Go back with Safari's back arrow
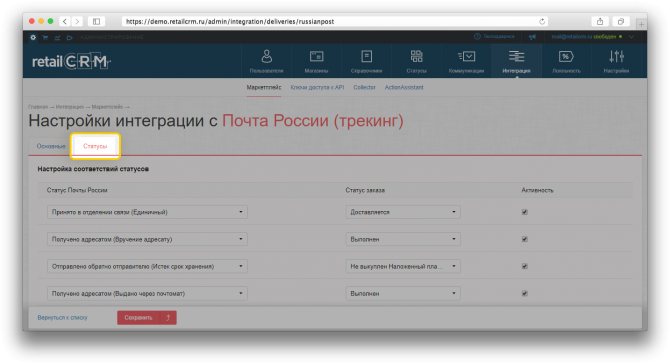The image size is (670, 364). [x=65, y=21]
